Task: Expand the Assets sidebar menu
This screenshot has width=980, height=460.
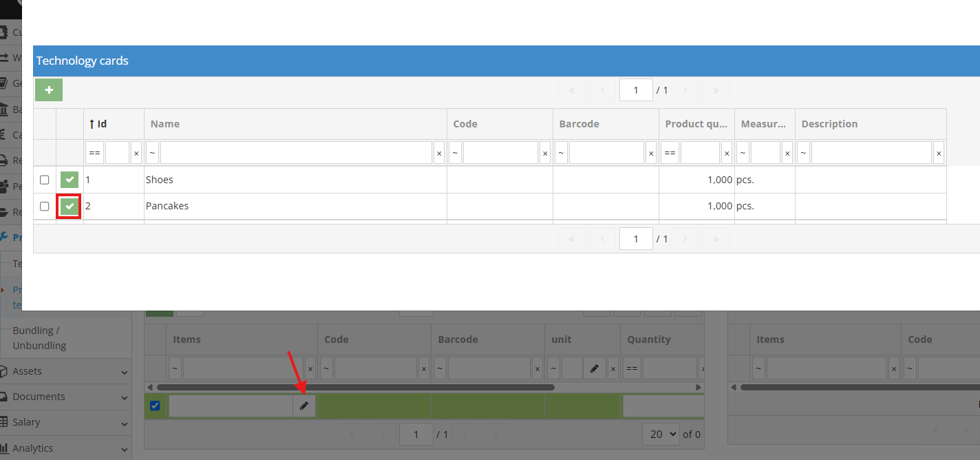Action: (x=65, y=371)
